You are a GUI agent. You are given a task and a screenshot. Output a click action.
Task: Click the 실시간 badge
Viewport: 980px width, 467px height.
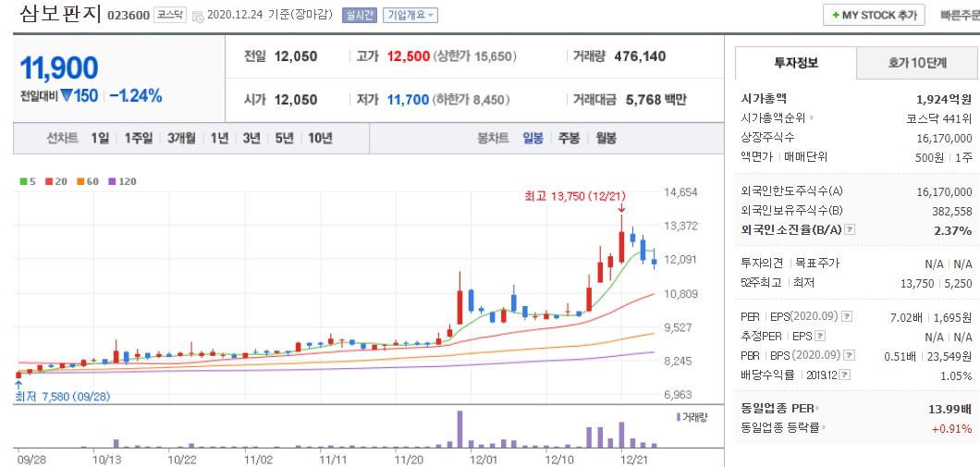360,15
